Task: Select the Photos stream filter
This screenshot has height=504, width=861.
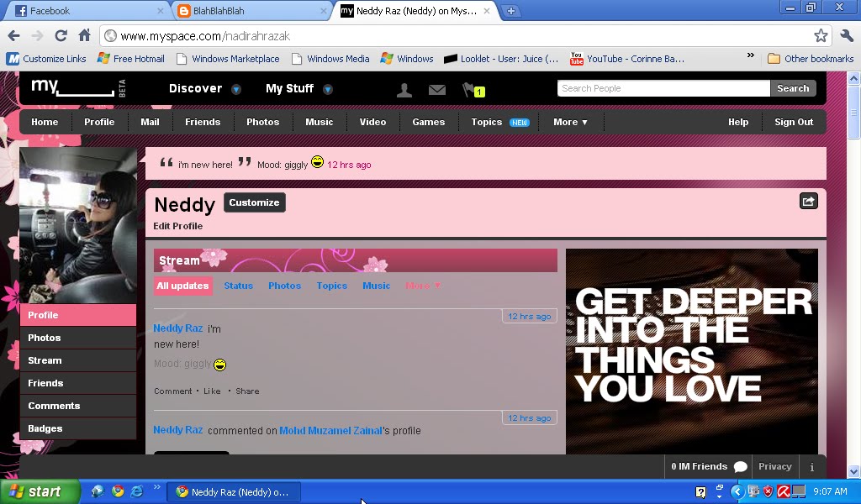Action: pos(284,286)
